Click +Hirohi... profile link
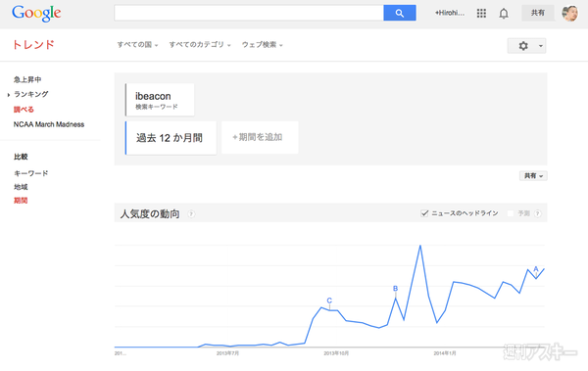This screenshot has width=588, height=371. pos(449,13)
